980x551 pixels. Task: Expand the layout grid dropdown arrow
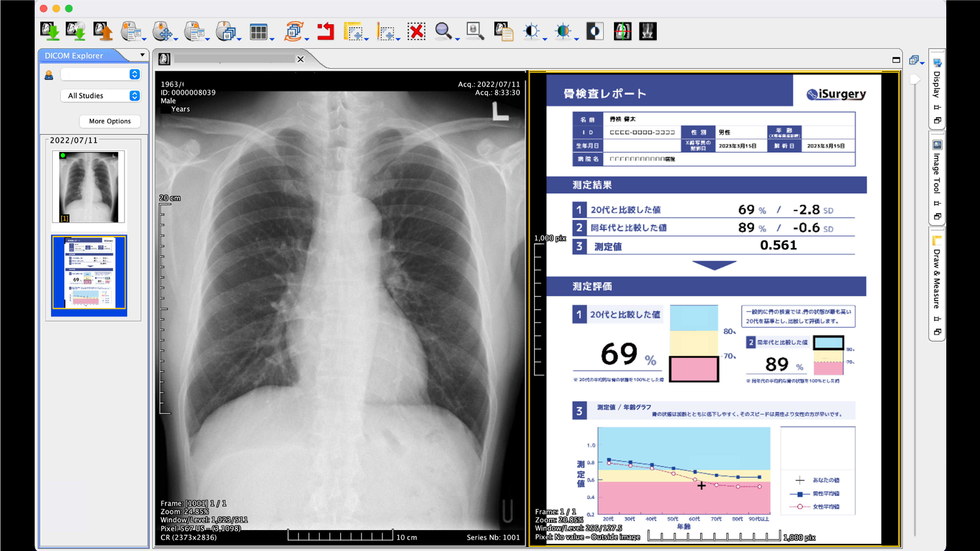[x=272, y=39]
